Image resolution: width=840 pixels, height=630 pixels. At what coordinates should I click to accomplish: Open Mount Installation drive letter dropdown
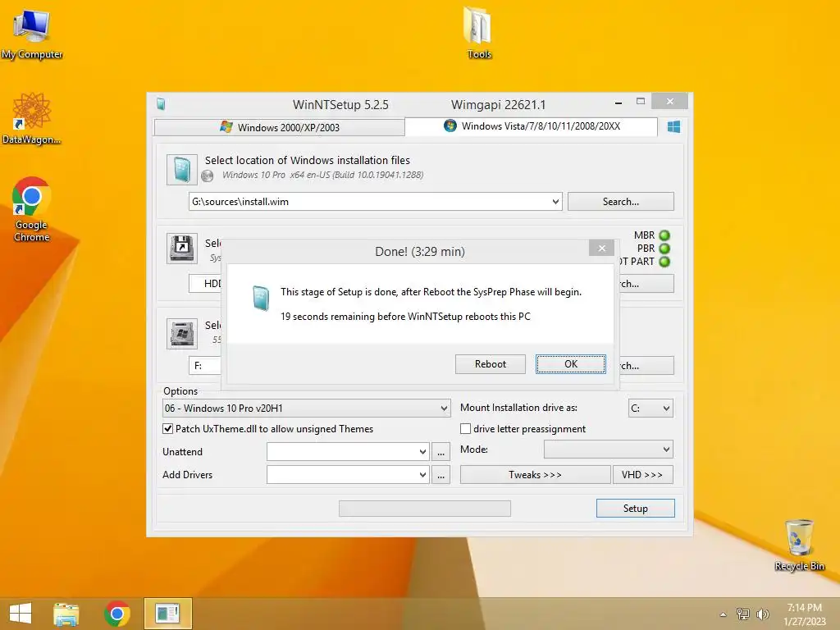651,409
